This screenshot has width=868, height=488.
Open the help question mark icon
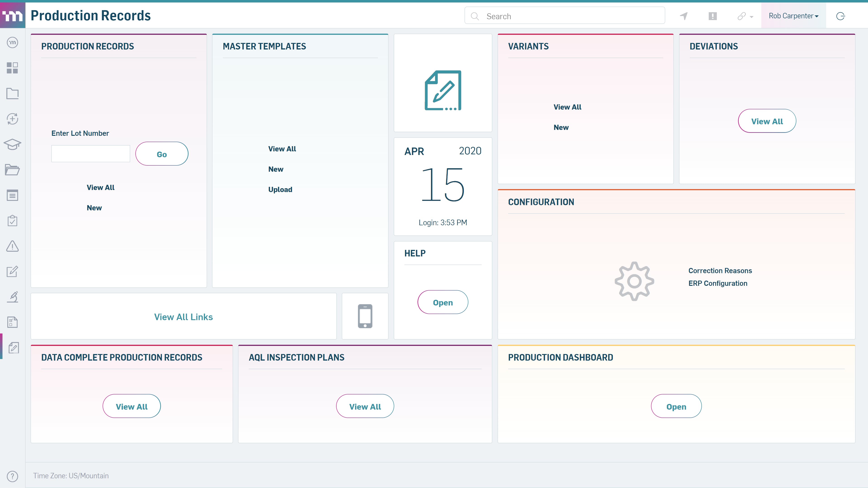[12, 476]
